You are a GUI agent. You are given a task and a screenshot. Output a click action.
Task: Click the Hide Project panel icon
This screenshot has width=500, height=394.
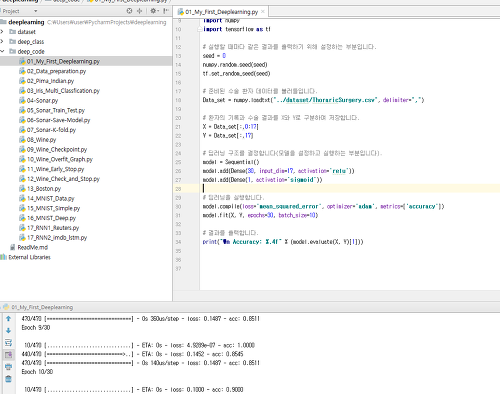166,11
